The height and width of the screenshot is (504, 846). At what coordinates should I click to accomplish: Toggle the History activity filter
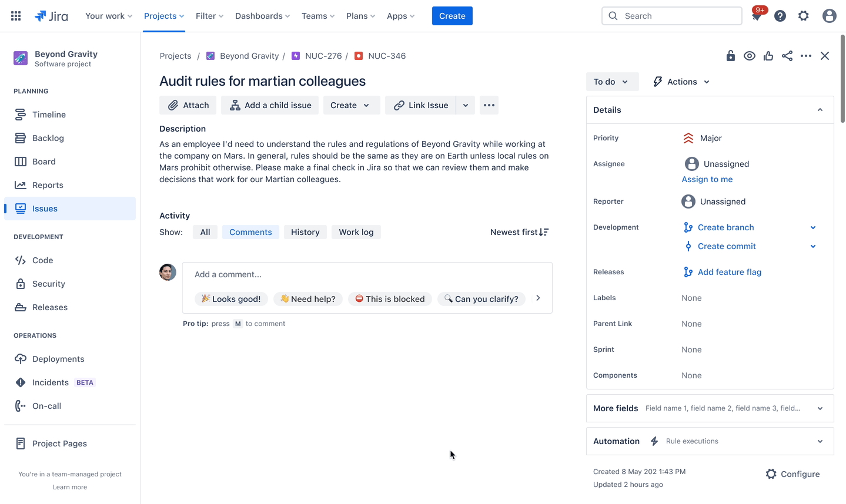305,231
